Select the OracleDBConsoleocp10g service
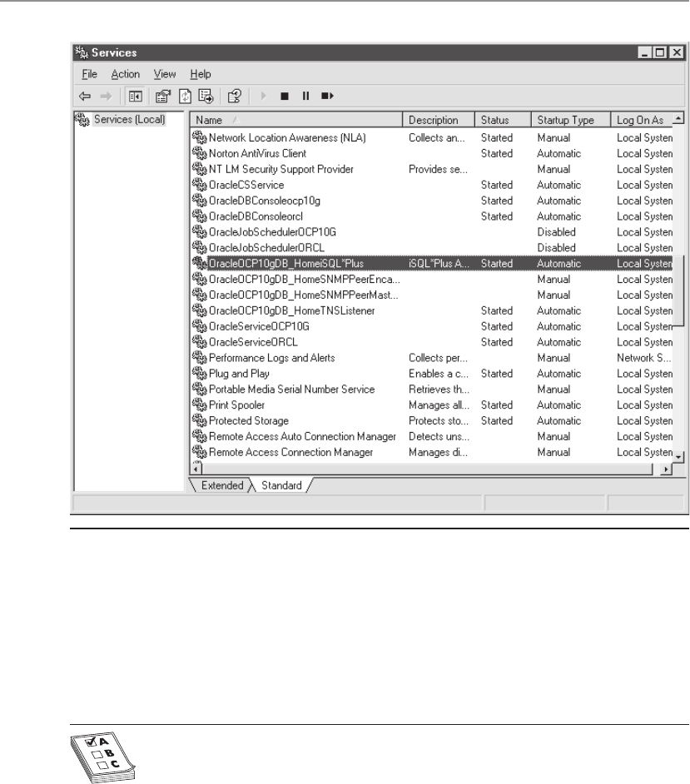 coord(265,201)
